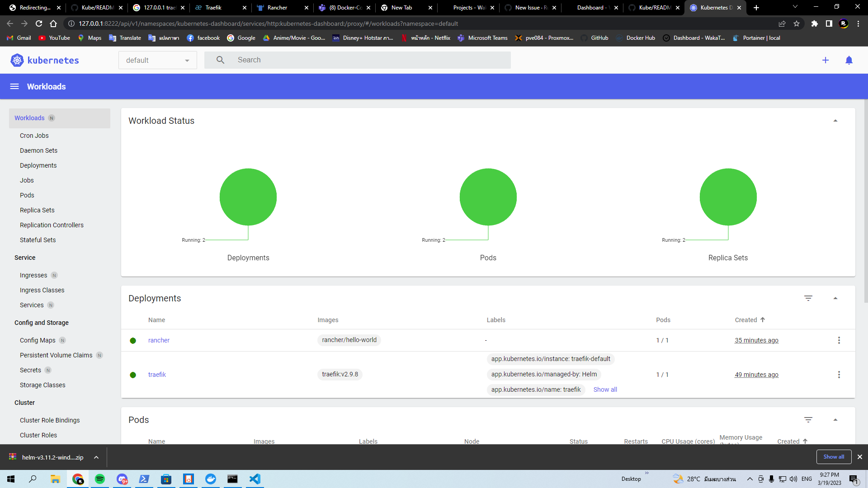The image size is (868, 488).
Task: Click the rancher/hello-world image chip
Action: 349,340
